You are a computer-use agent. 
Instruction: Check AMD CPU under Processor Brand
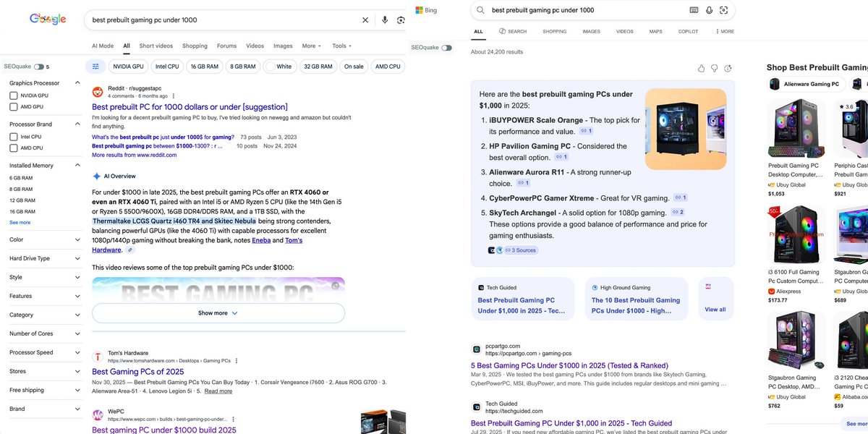click(13, 148)
